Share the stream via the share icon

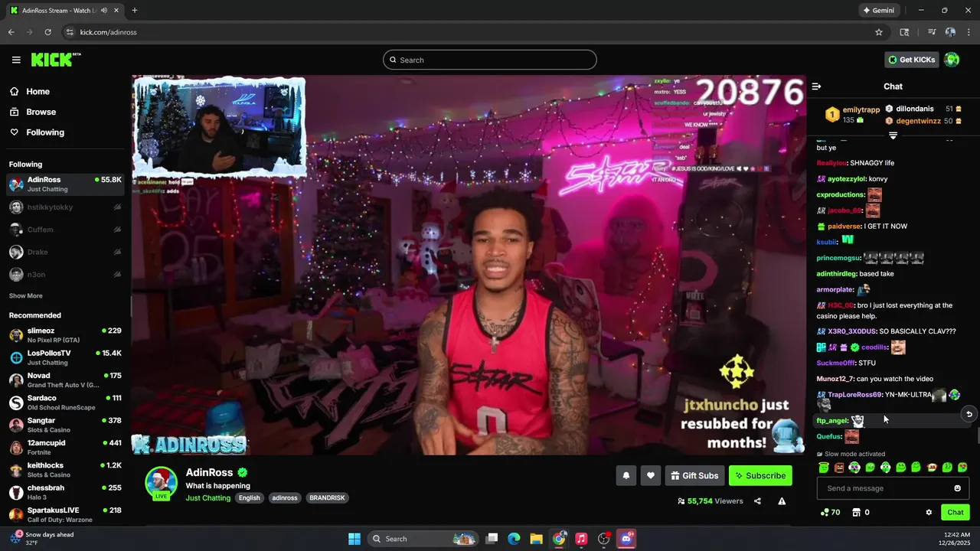(757, 501)
